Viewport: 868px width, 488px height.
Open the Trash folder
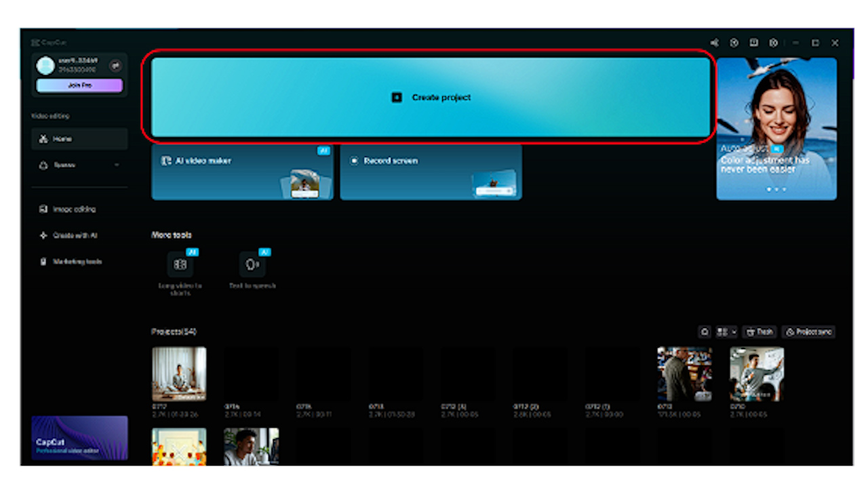pyautogui.click(x=759, y=332)
